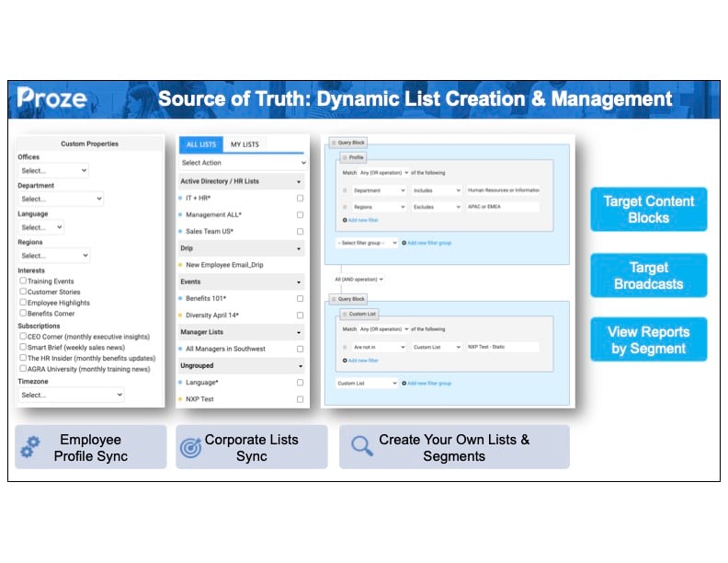Open the Includes operator dropdown
The height and width of the screenshot is (563, 728).
[437, 190]
